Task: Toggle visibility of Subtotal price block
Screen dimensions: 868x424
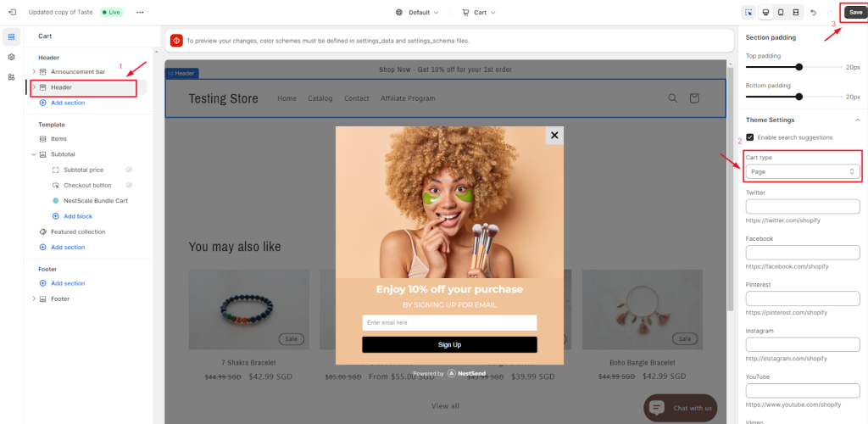Action: click(x=129, y=170)
